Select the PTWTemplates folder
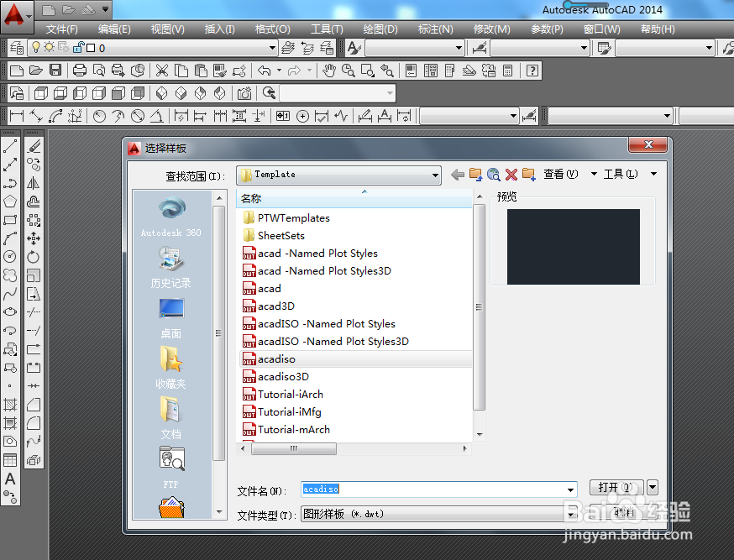734x560 pixels. point(286,218)
